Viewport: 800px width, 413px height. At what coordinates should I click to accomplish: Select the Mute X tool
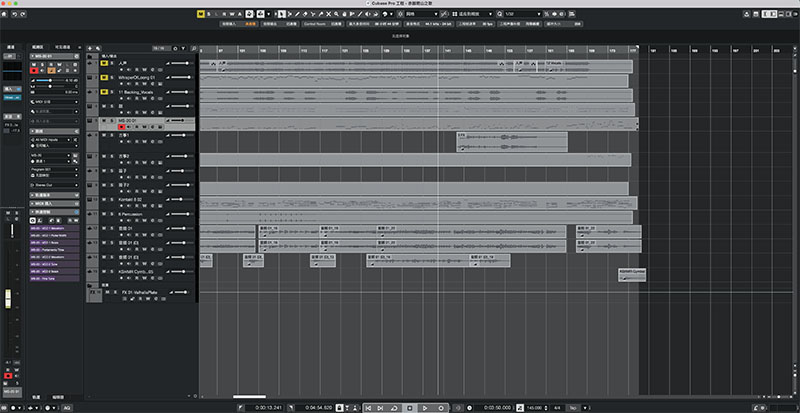[329, 14]
